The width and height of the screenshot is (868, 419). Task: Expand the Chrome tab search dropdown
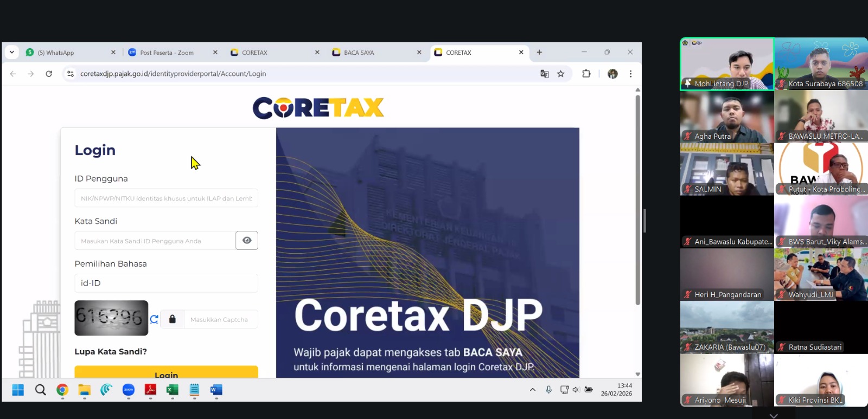pyautogui.click(x=12, y=52)
